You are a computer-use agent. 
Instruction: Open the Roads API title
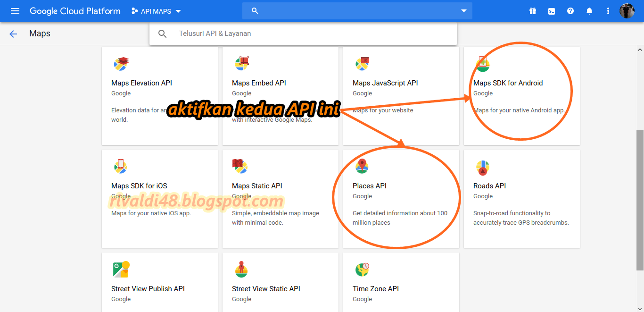tap(489, 186)
